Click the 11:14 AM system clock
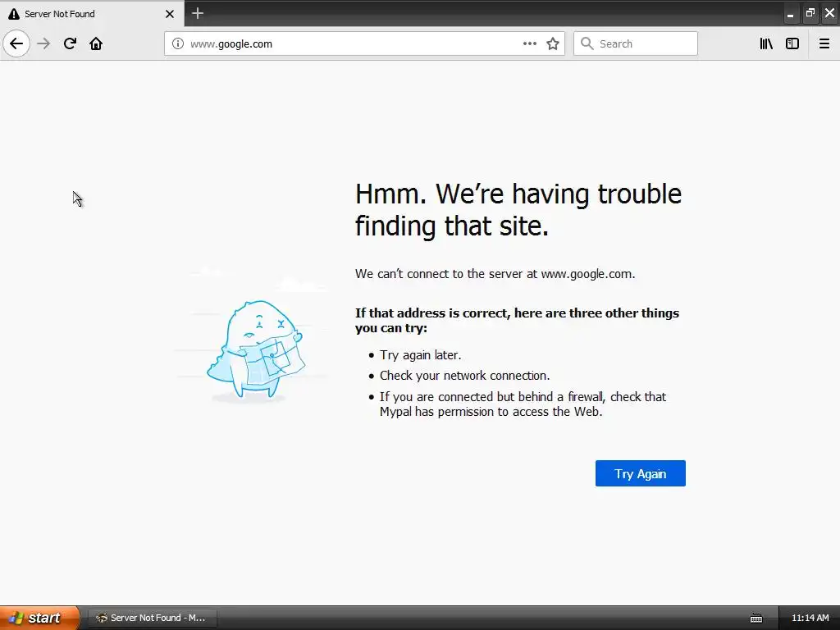 [810, 618]
